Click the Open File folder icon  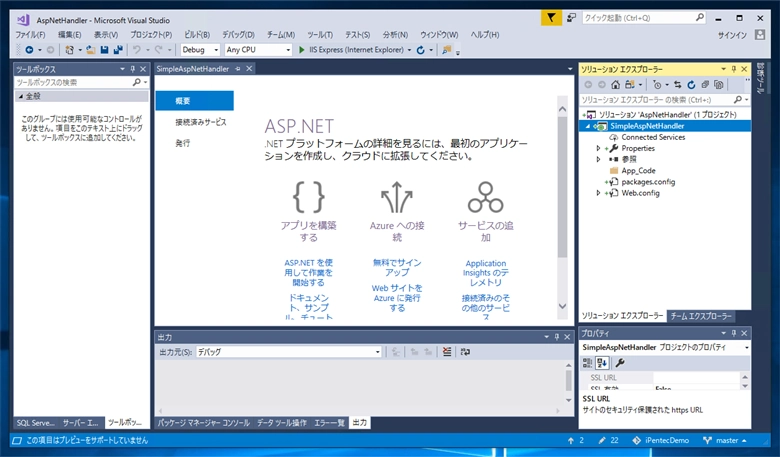pos(91,50)
